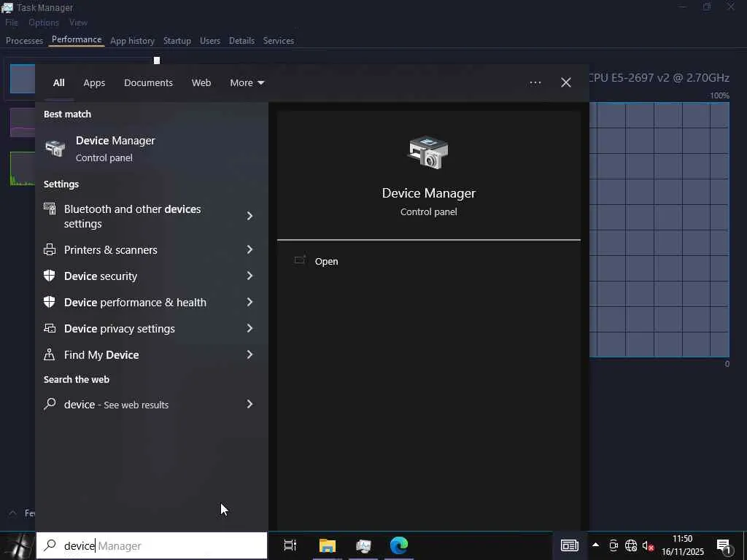Switch to Task Manager App history tab

pyautogui.click(x=133, y=41)
